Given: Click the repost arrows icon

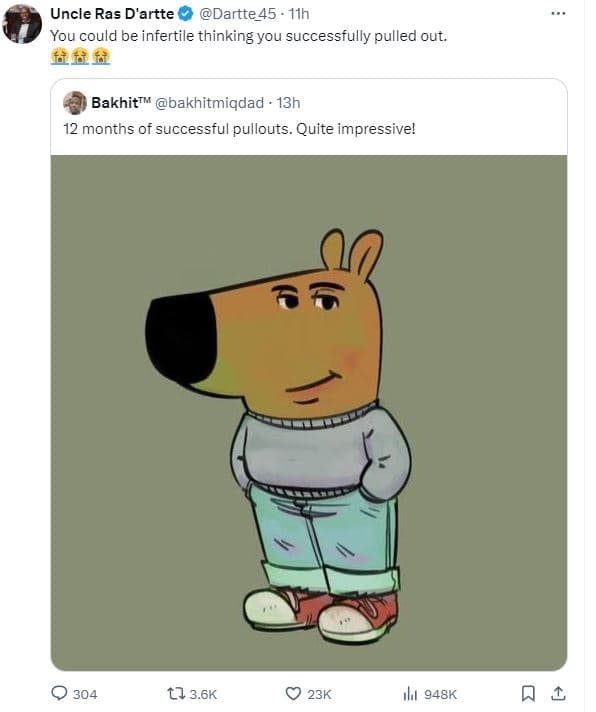Looking at the screenshot, I should (176, 693).
